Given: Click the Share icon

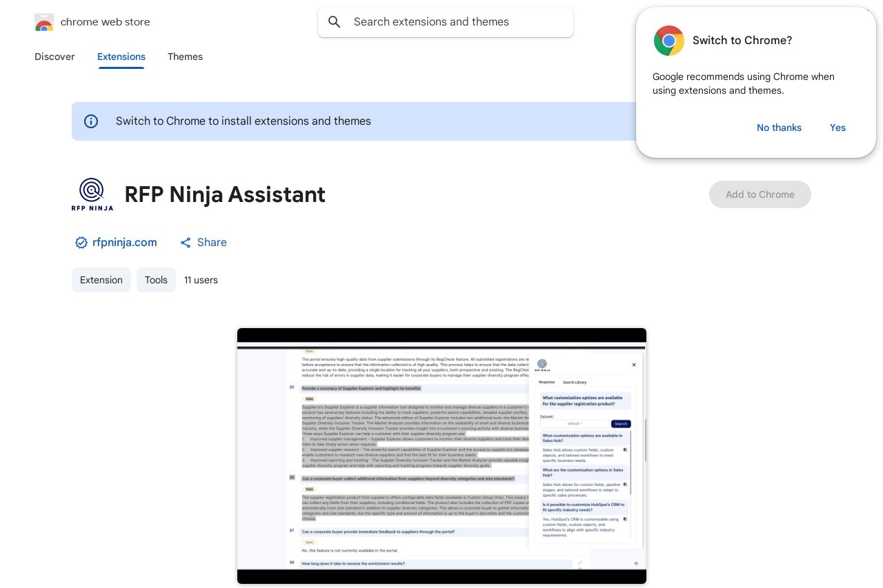Looking at the screenshot, I should [x=186, y=243].
